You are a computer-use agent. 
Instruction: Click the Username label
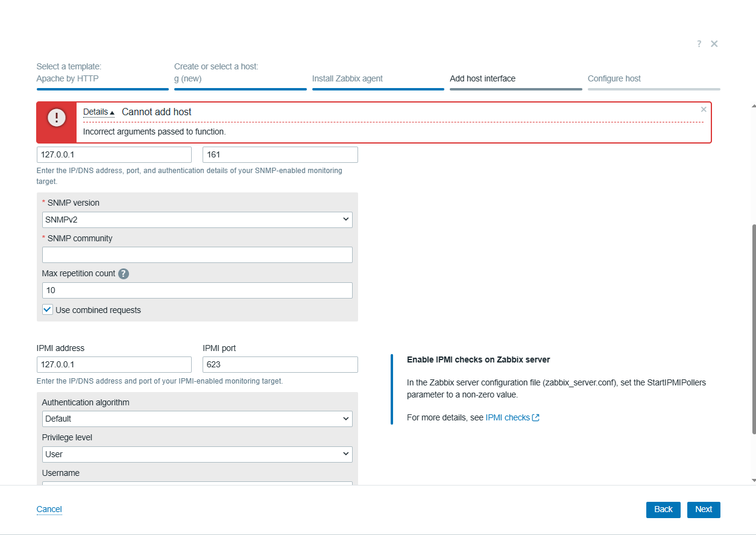point(61,473)
